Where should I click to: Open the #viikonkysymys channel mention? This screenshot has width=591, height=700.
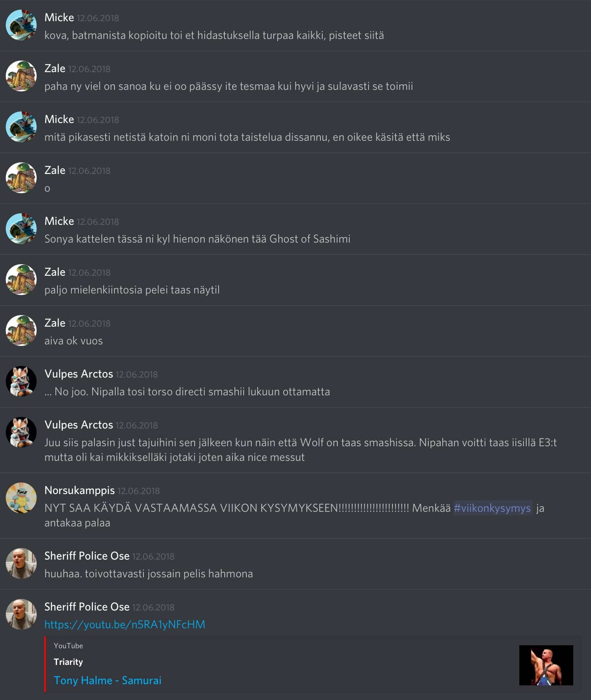tap(492, 508)
